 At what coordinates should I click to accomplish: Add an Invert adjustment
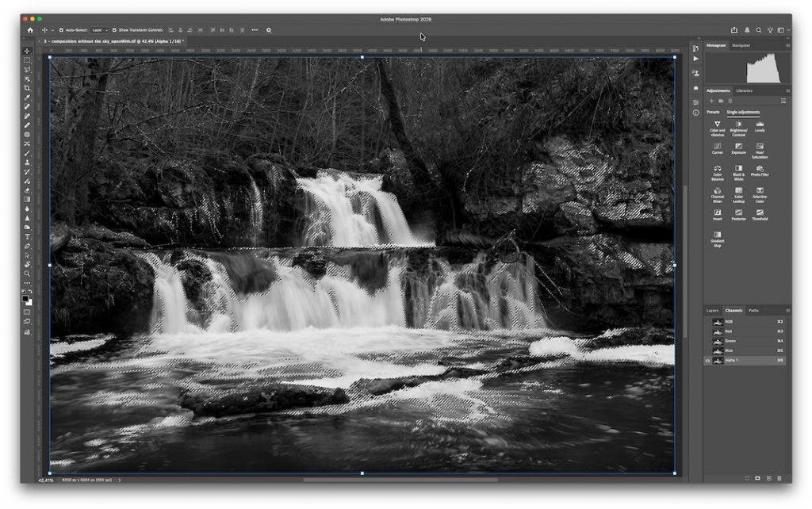pyautogui.click(x=717, y=215)
